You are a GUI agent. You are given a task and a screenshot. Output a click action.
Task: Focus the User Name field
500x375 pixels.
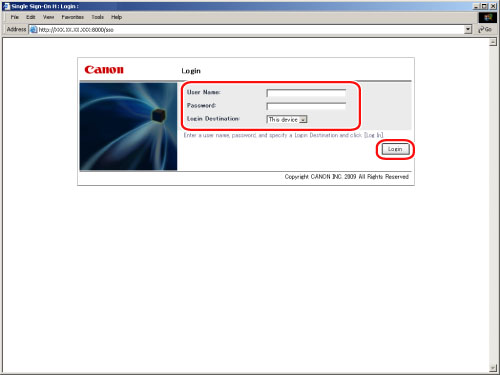306,93
